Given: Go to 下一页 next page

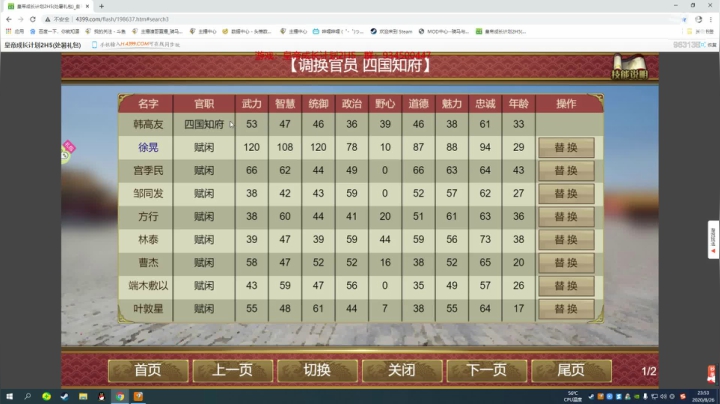Looking at the screenshot, I should [487, 370].
